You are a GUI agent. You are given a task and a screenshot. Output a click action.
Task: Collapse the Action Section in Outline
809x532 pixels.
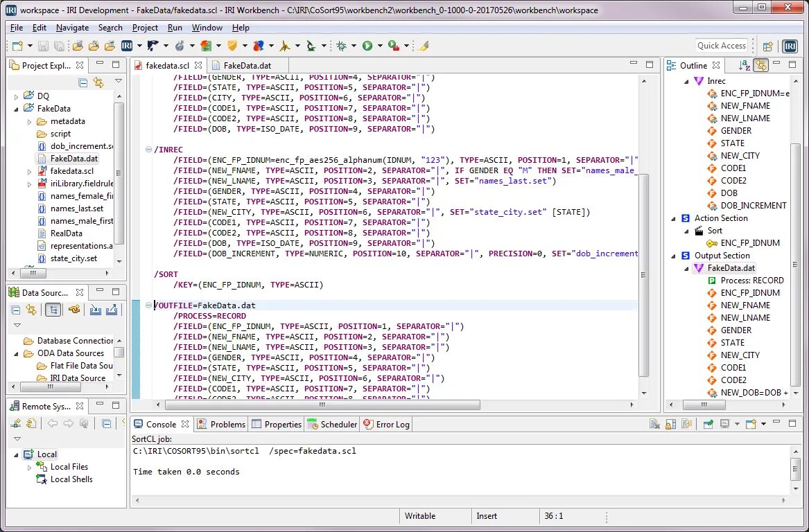pyautogui.click(x=673, y=219)
